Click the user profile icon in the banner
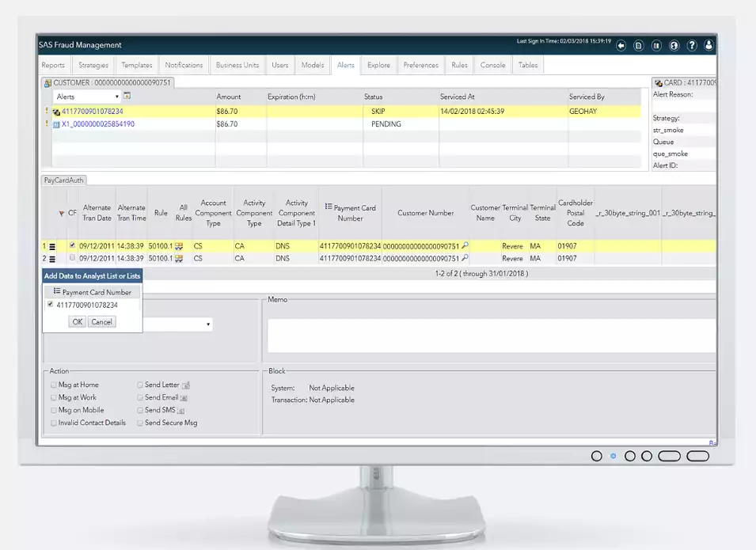 click(x=710, y=46)
